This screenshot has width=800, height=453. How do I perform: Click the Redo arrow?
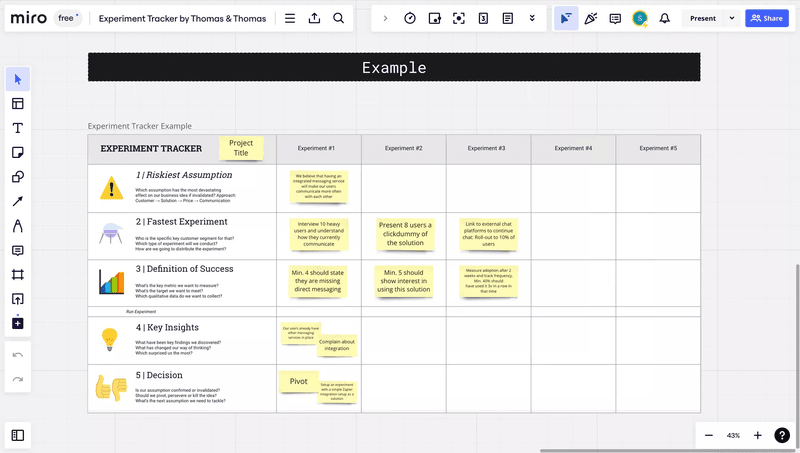click(x=18, y=379)
